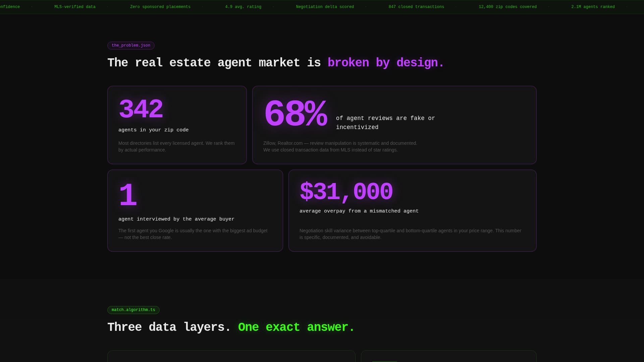This screenshot has width=644, height=362.
Task: Click ticker item 'Negotiation delta scored'
Action: pyautogui.click(x=325, y=7)
